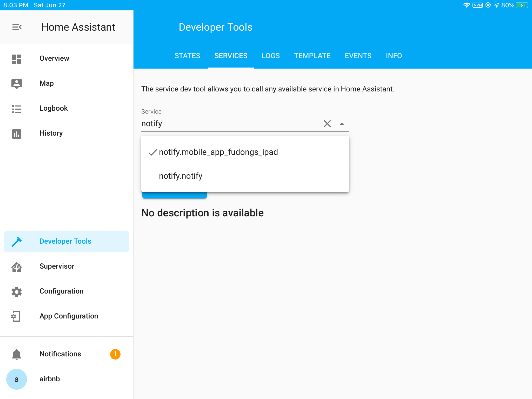The width and height of the screenshot is (532, 399).
Task: Select notify.notify from dropdown
Action: (181, 176)
